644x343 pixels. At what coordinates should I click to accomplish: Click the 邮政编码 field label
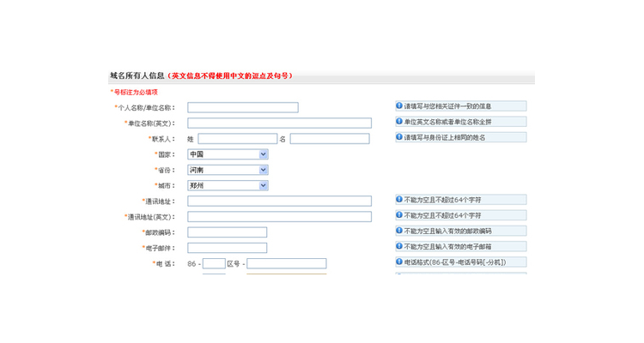159,232
